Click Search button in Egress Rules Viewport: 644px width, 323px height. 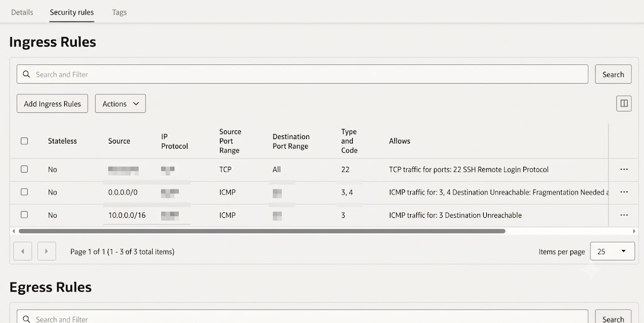(x=613, y=318)
